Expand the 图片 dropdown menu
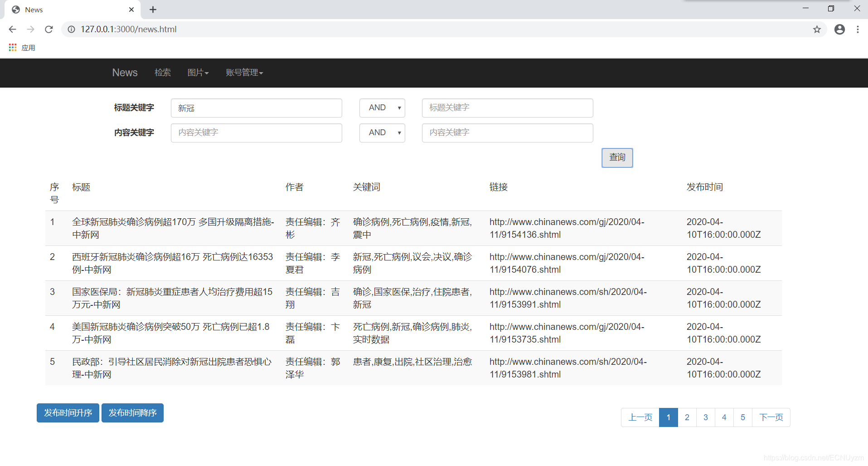The height and width of the screenshot is (466, 868). pyautogui.click(x=198, y=73)
